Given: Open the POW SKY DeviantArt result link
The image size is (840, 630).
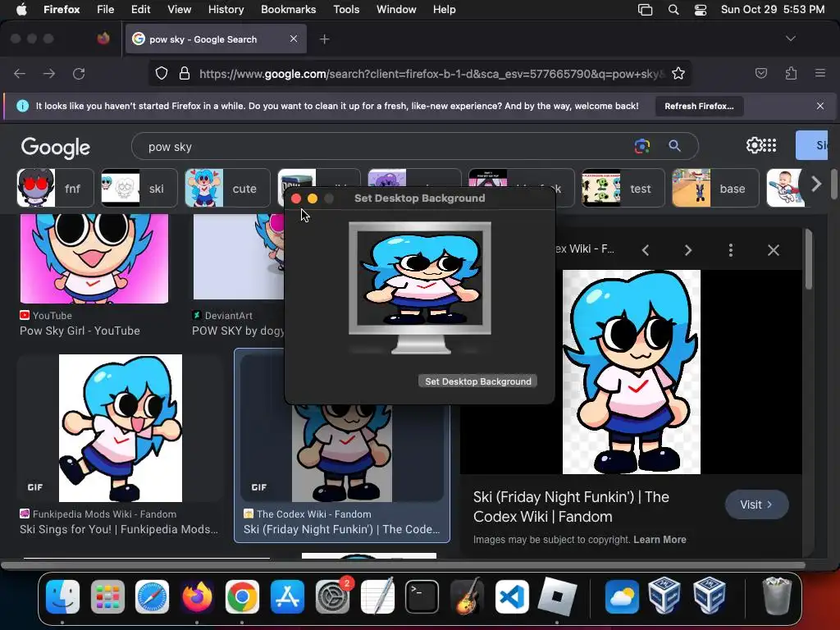Looking at the screenshot, I should [x=238, y=331].
